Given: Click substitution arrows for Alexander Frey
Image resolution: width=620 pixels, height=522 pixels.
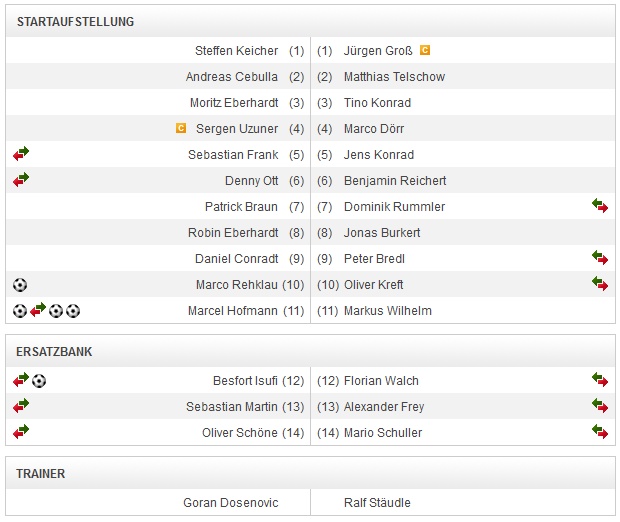Looking at the screenshot, I should point(600,406).
